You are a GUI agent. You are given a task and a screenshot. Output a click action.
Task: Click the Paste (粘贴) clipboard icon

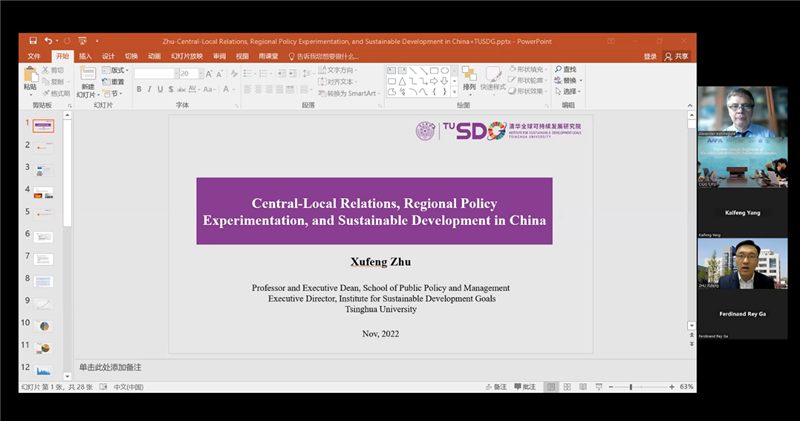pyautogui.click(x=31, y=78)
